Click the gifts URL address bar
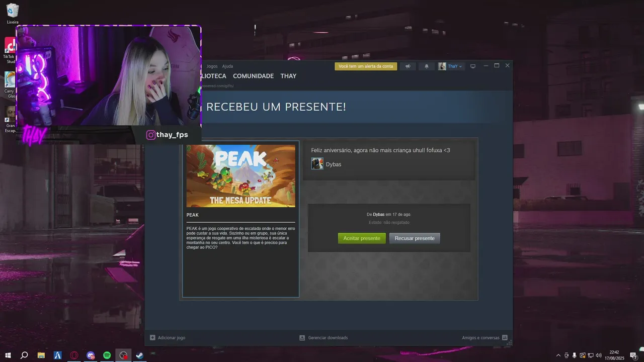This screenshot has height=362, width=644. [x=218, y=86]
